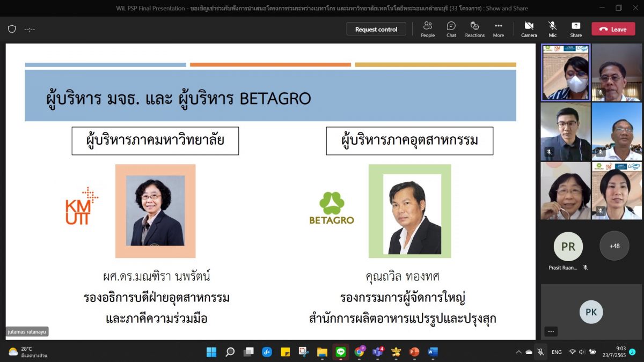Click the battery status icon
Image resolution: width=644 pixels, height=362 pixels.
click(x=593, y=352)
